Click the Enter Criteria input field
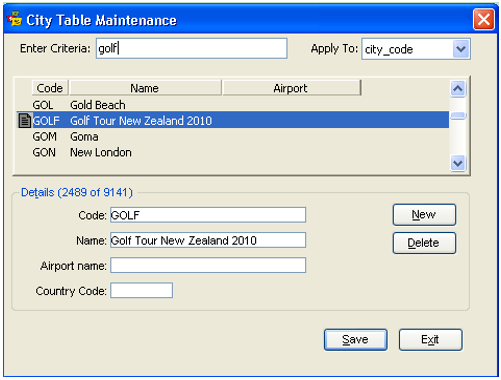Image resolution: width=501 pixels, height=380 pixels. [x=192, y=49]
